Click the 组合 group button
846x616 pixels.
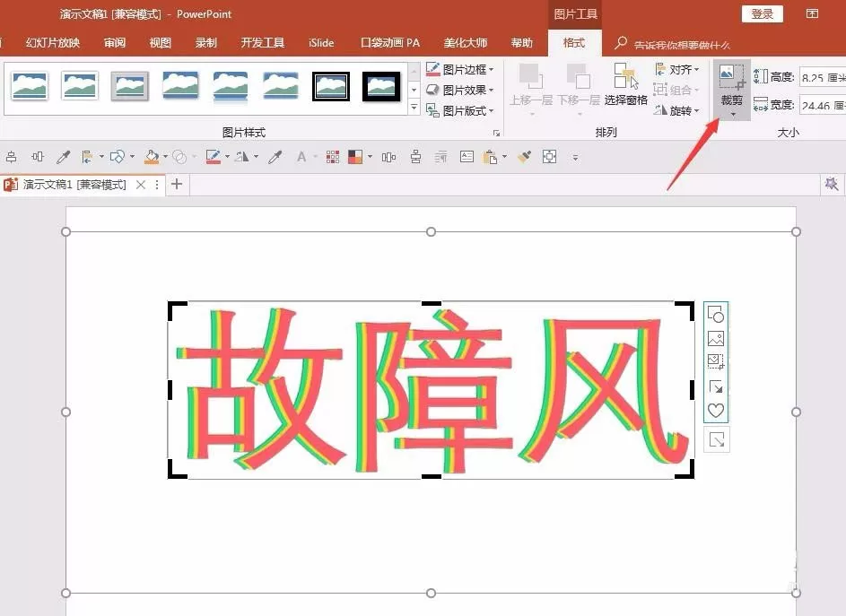[x=677, y=90]
